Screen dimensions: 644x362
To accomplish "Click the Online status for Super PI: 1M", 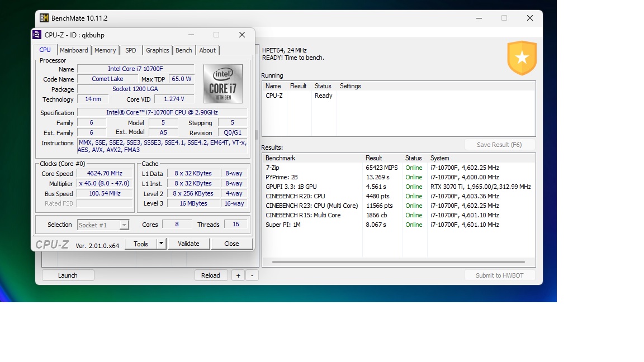I will (x=414, y=225).
